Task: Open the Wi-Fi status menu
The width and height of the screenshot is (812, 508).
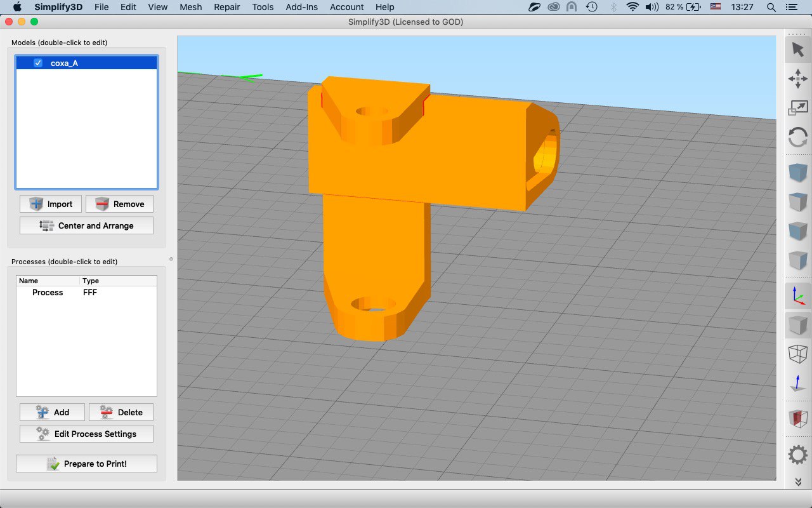Action: click(632, 7)
